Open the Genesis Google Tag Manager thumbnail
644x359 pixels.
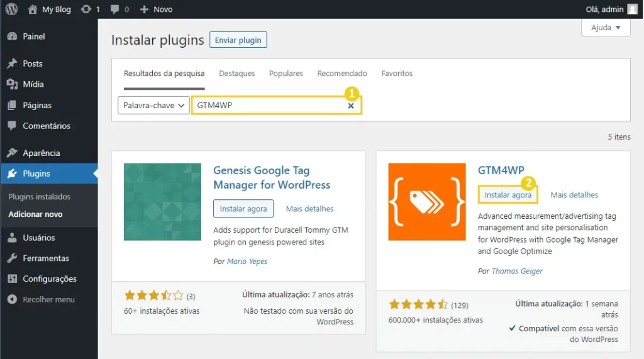(x=163, y=202)
